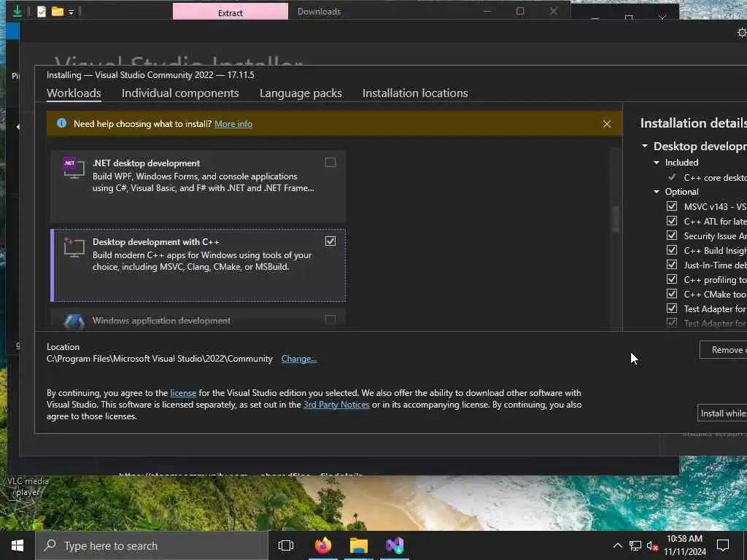Screen dimensions: 747x560
Task: Uncheck Desktop development with C++ checkbox
Action: [x=330, y=241]
